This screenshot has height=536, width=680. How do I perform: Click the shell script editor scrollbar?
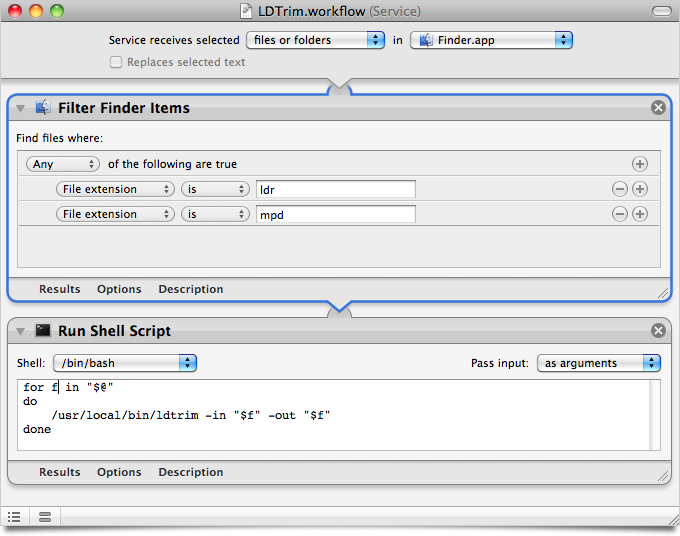(x=654, y=415)
